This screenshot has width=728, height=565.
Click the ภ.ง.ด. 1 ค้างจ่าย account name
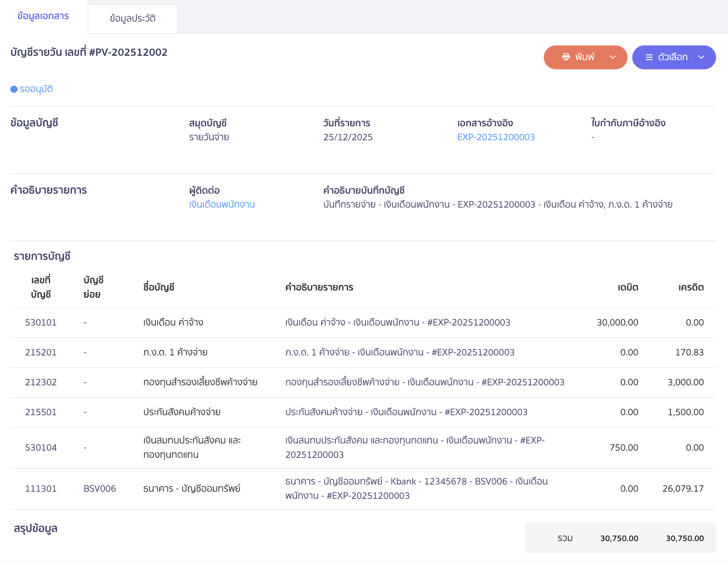tap(175, 352)
